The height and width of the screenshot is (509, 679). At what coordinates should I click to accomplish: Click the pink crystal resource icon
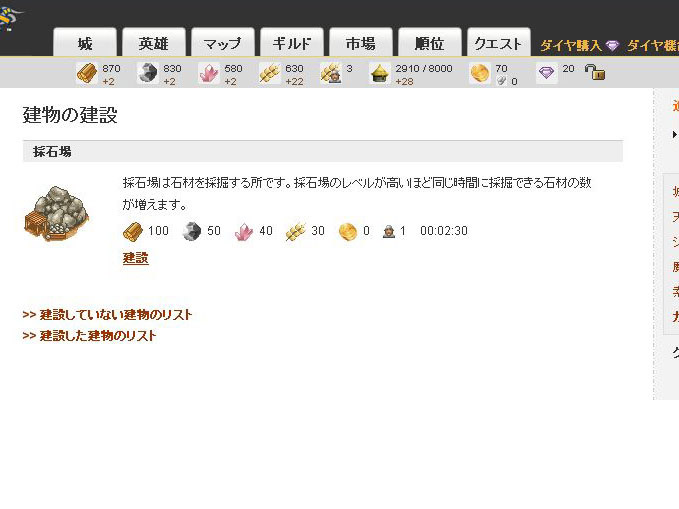tap(208, 73)
